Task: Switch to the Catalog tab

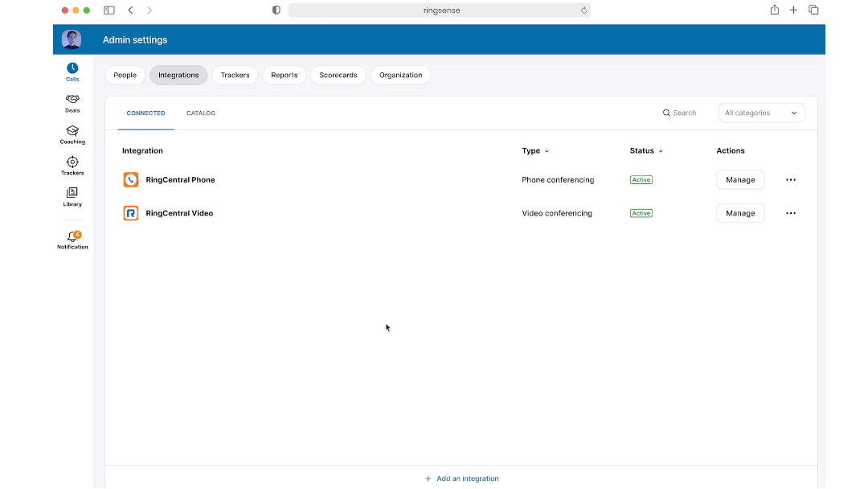Action: tap(201, 113)
